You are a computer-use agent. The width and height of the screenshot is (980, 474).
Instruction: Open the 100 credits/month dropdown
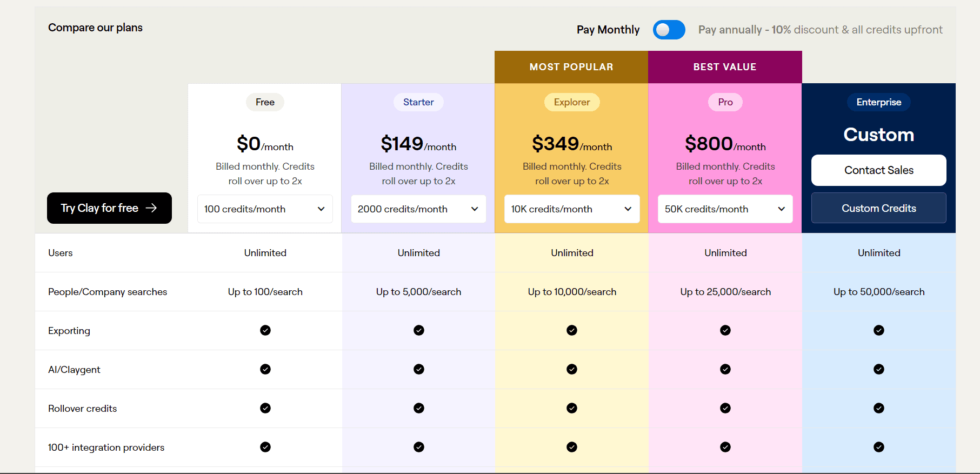[265, 209]
